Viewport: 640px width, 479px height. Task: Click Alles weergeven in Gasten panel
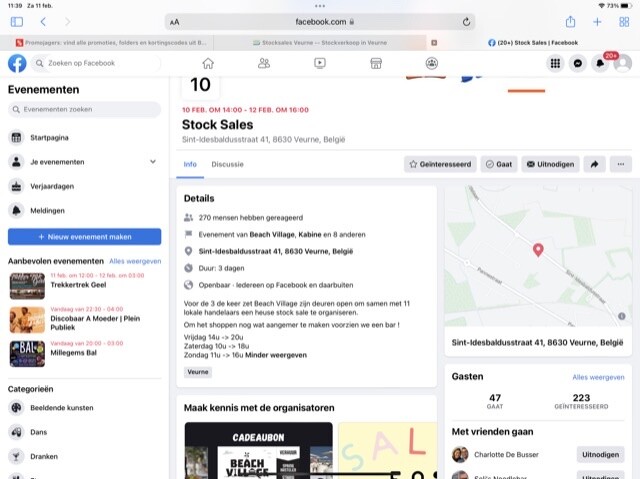[x=598, y=377]
